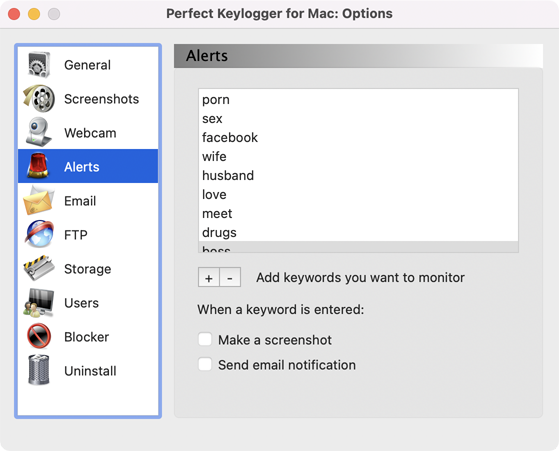Screen dimensions: 559x451
Task: Select the "porn" keyword row
Action: coord(358,99)
